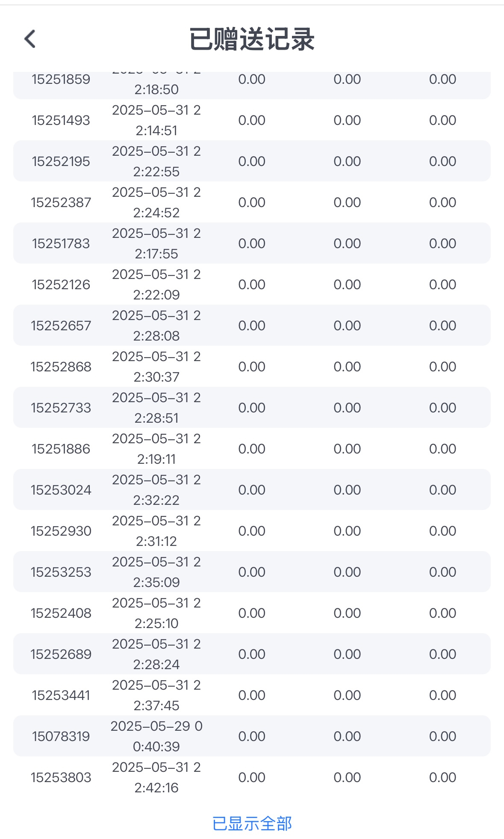This screenshot has height=839, width=504.
Task: Select the record with ID 15252195
Action: 61,161
